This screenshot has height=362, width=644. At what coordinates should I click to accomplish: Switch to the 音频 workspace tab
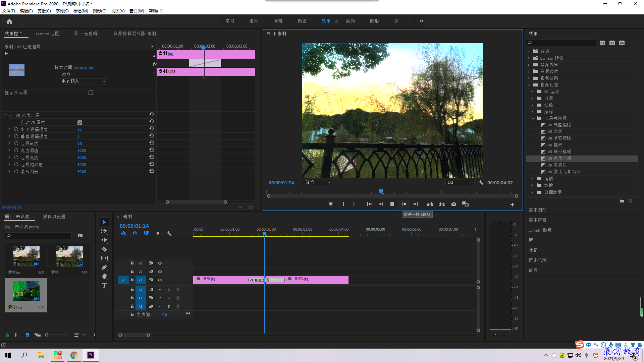coord(351,21)
